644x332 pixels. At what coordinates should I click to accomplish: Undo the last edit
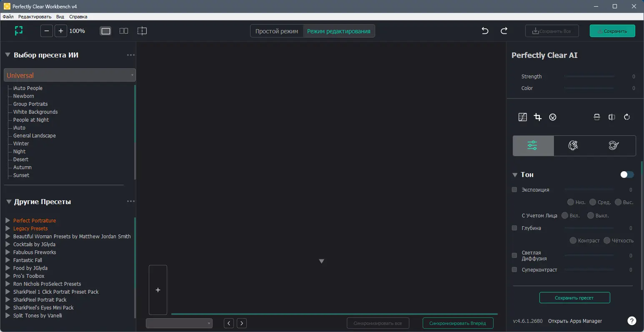pos(485,31)
